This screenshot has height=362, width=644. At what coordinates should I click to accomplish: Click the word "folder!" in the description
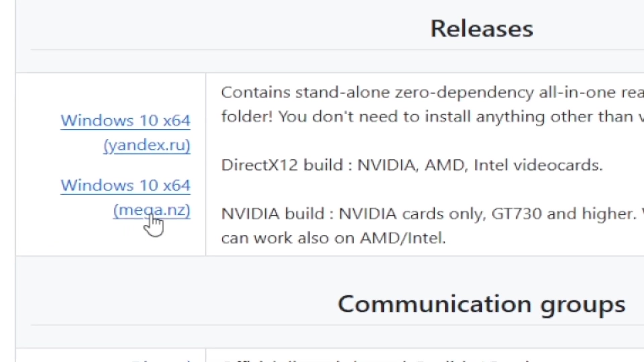click(247, 117)
